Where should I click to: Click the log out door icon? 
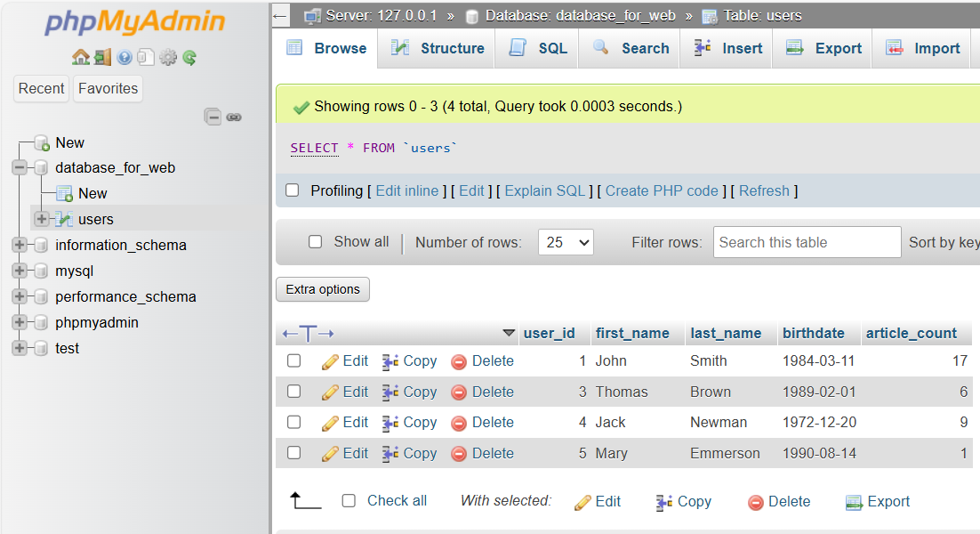[x=102, y=58]
